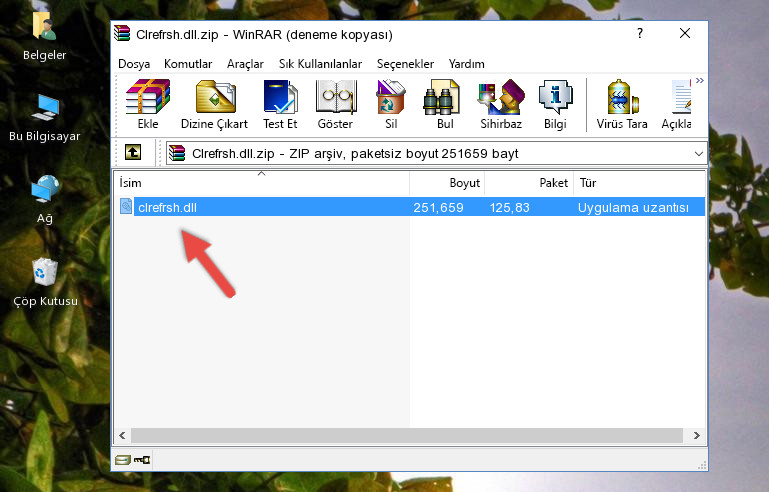
Task: Click the status bar drive icon
Action: click(123, 460)
